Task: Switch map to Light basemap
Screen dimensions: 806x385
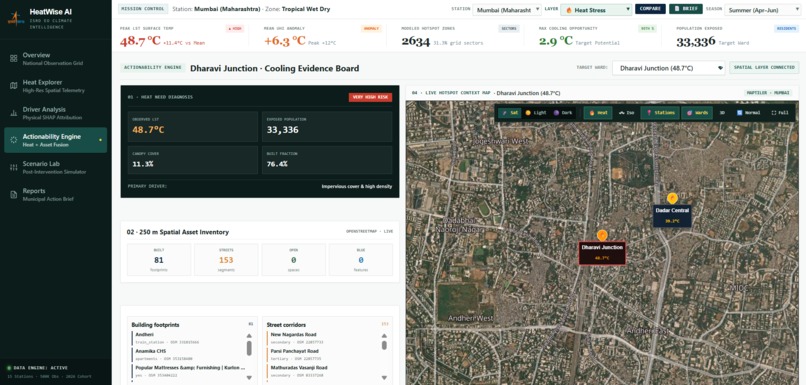Action: click(535, 113)
